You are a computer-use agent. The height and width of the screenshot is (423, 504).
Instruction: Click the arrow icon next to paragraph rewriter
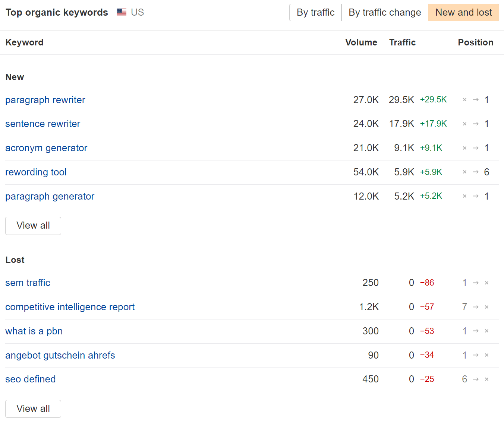476,100
